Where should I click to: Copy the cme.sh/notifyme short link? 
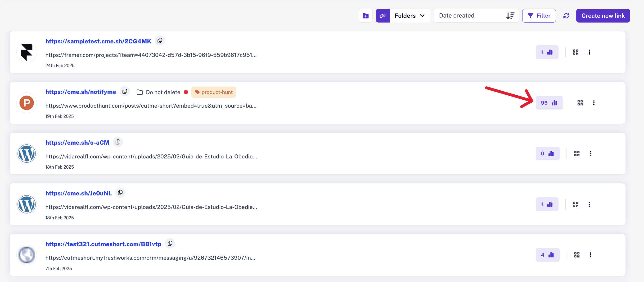pos(125,91)
